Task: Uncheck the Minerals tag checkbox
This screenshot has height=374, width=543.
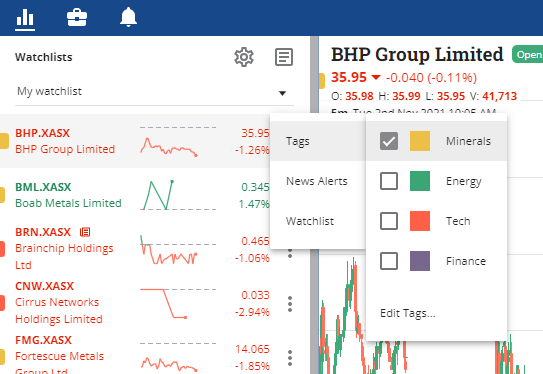Action: tap(389, 141)
